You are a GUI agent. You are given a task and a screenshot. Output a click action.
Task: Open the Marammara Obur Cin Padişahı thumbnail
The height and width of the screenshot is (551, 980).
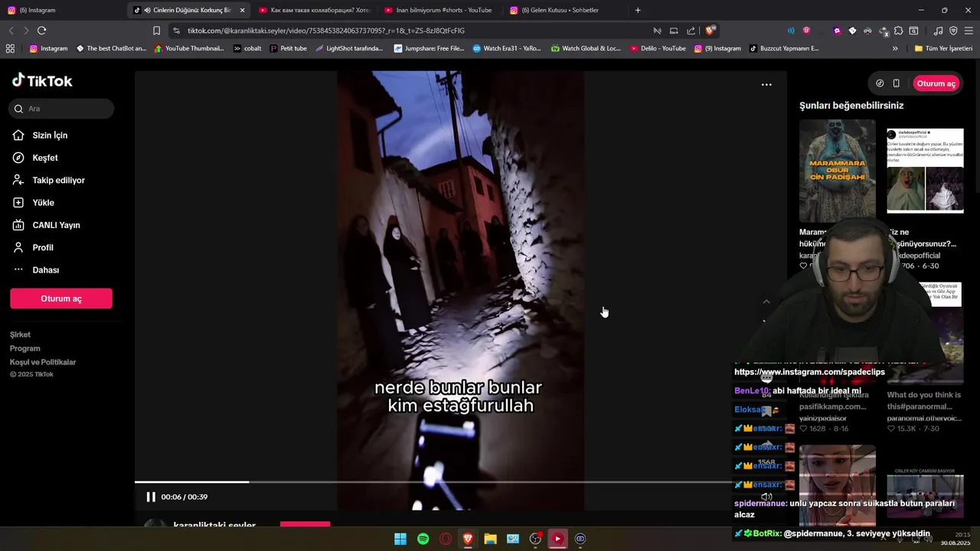pos(837,171)
